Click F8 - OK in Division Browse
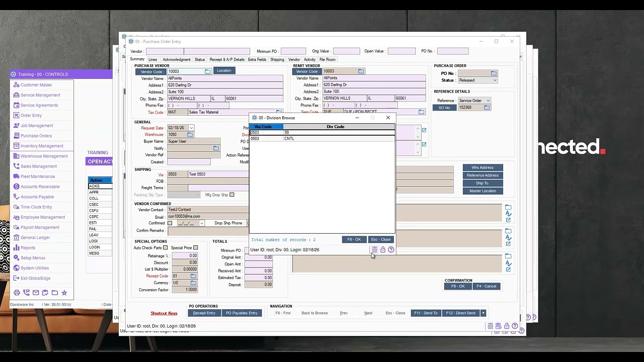This screenshot has width=644, height=362. click(x=354, y=239)
